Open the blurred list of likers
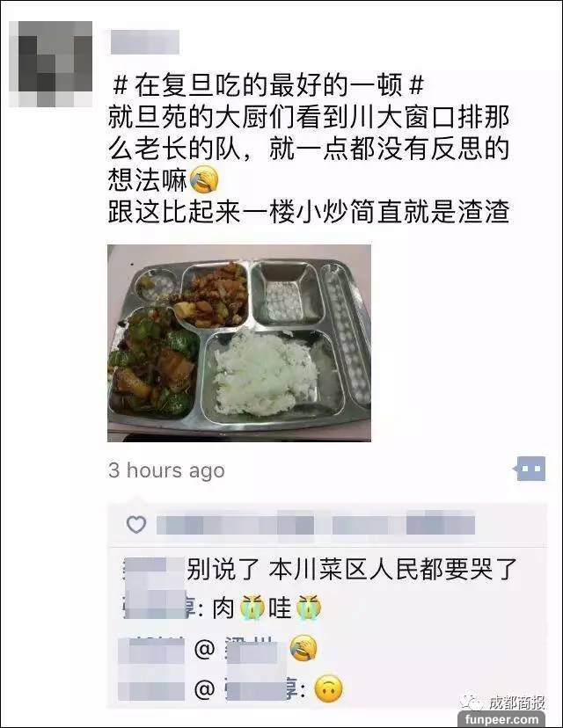Viewport: 563px width, 728px height. coord(316,526)
